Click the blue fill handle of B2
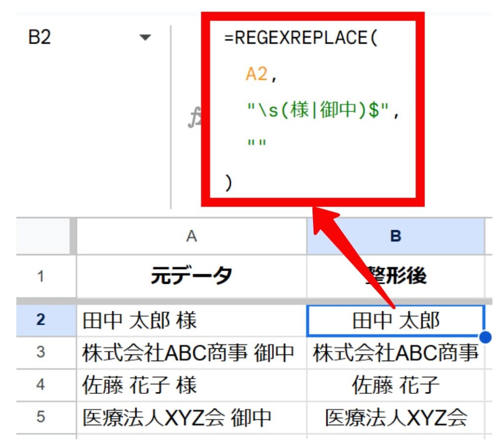This screenshot has width=504, height=447. [x=485, y=337]
